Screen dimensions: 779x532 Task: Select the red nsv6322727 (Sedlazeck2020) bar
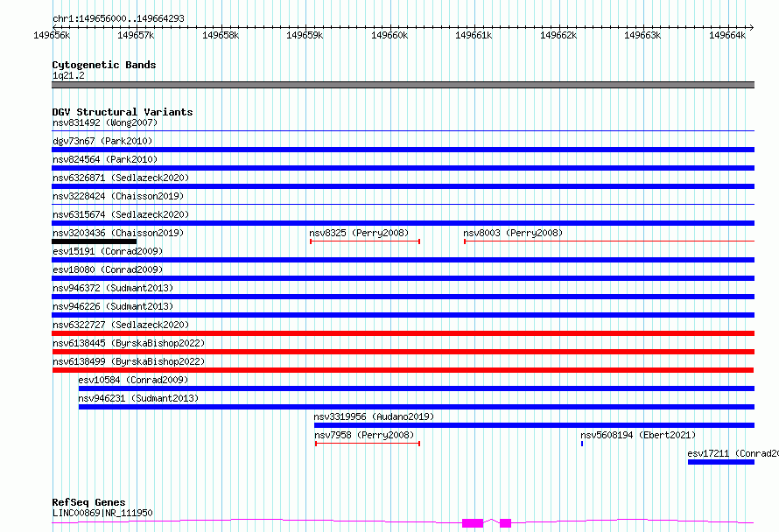point(403,333)
